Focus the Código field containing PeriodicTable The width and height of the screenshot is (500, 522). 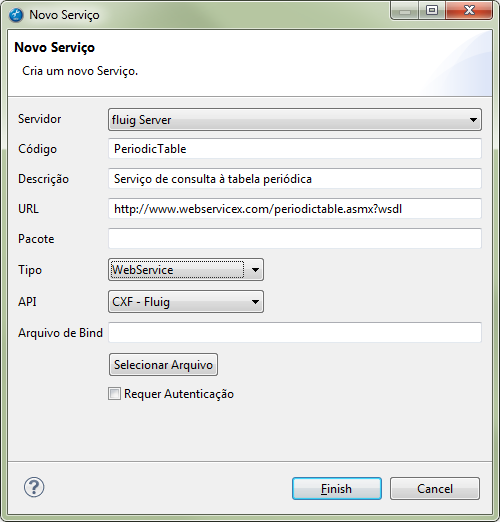pos(295,149)
